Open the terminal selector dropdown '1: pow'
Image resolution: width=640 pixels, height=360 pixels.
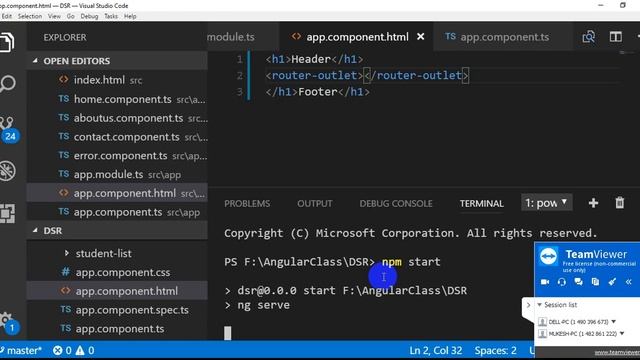coord(547,203)
